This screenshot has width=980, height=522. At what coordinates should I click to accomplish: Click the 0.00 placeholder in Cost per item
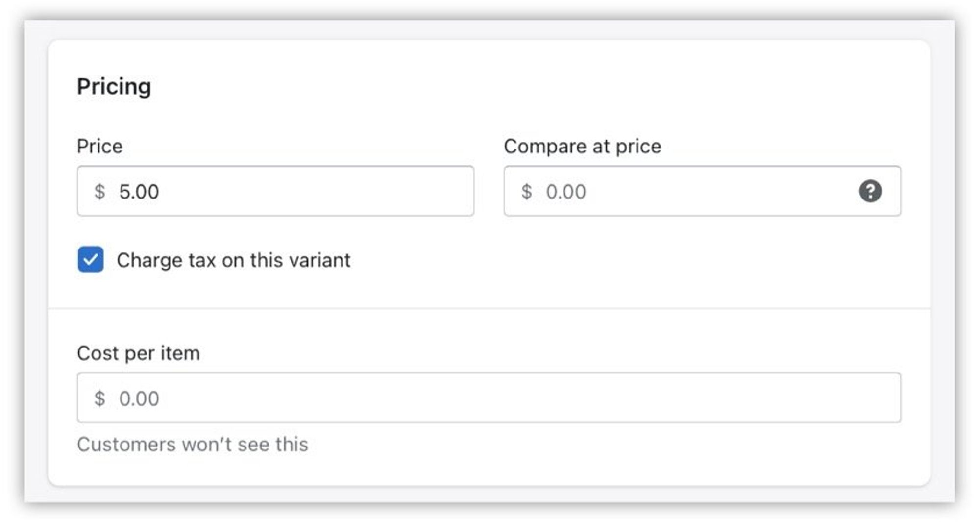click(x=139, y=398)
